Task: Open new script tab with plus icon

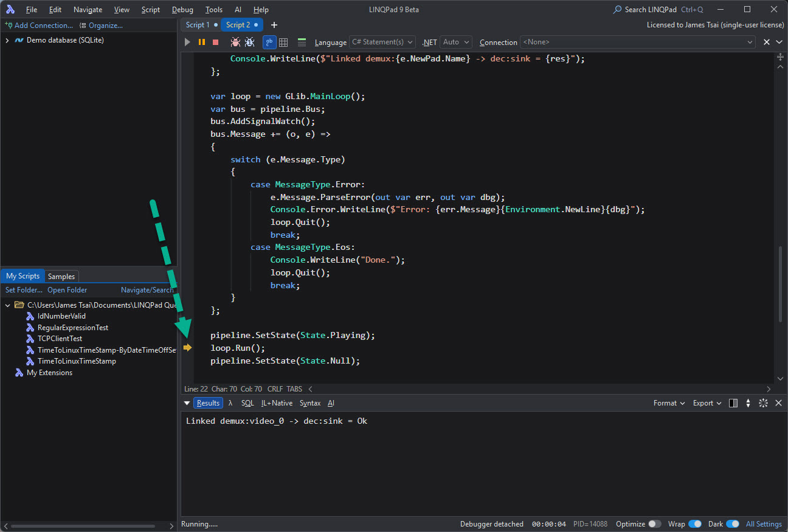Action: pyautogui.click(x=274, y=25)
